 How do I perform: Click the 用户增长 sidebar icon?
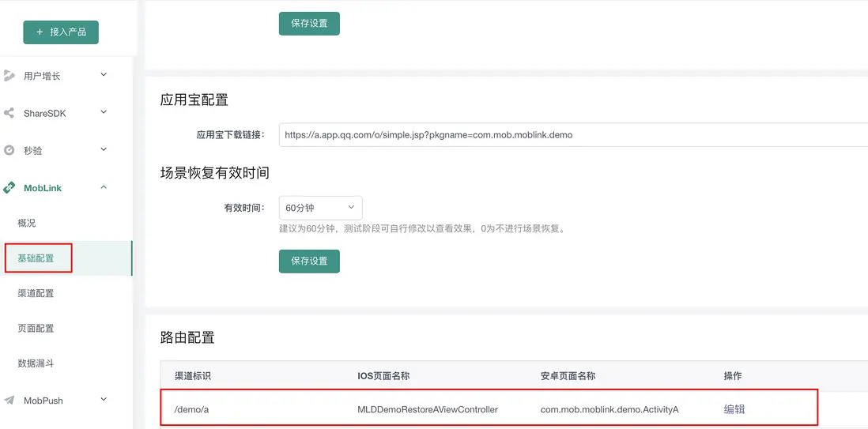(x=9, y=76)
